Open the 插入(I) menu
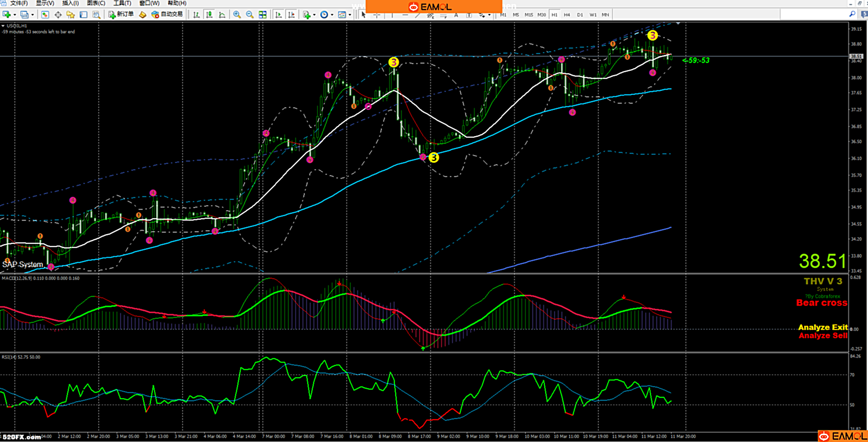This screenshot has width=868, height=442. pyautogui.click(x=70, y=3)
